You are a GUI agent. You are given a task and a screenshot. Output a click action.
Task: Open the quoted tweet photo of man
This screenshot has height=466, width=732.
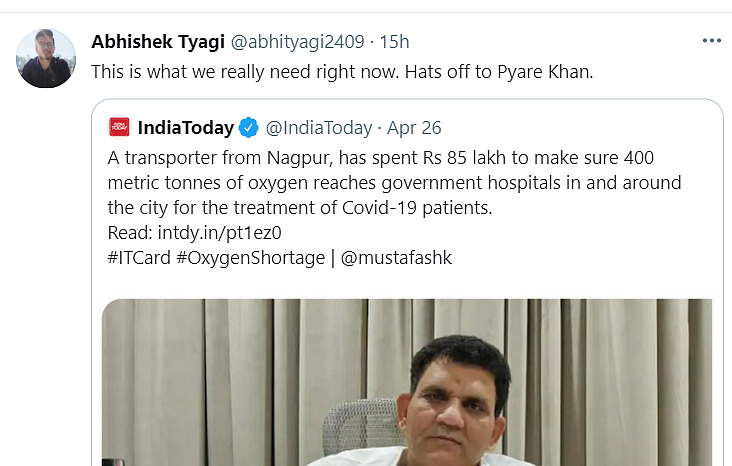(x=407, y=382)
